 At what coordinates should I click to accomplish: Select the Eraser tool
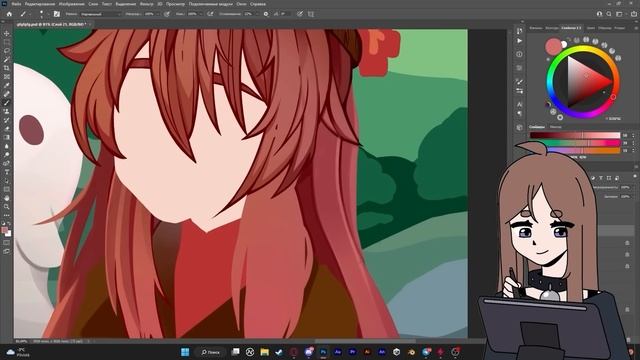(x=7, y=129)
